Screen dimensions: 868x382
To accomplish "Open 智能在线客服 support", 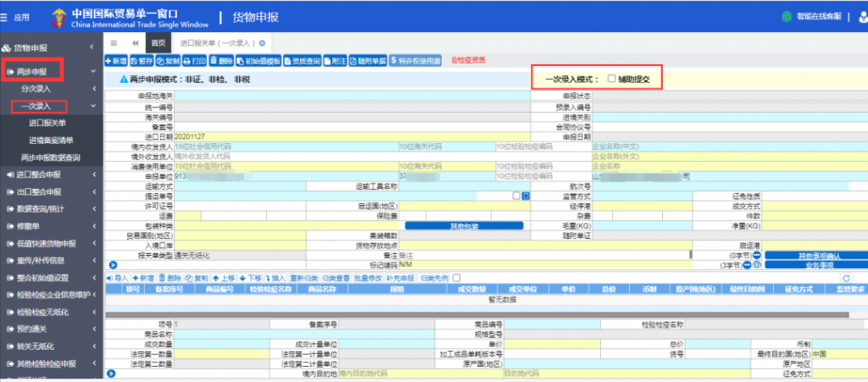I will (811, 17).
